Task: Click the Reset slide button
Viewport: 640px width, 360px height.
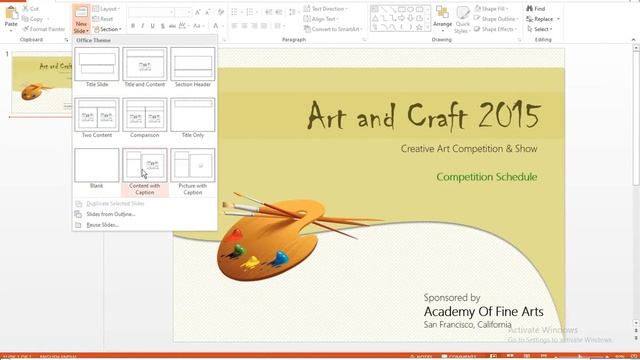Action: (103, 19)
